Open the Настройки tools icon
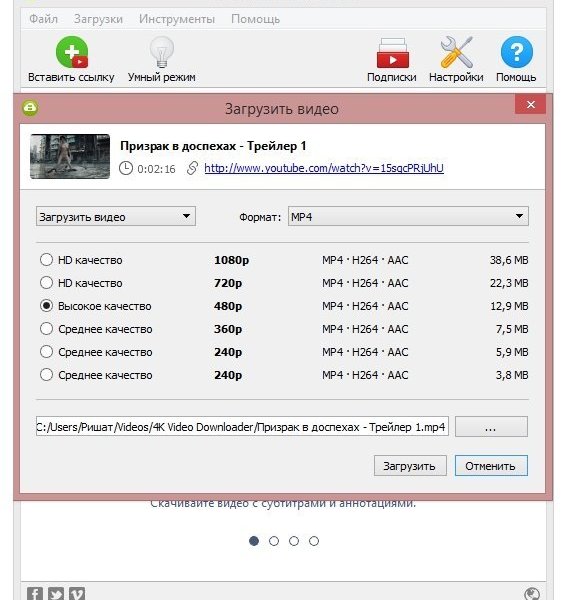Screen dimensions: 571x600 [457, 52]
